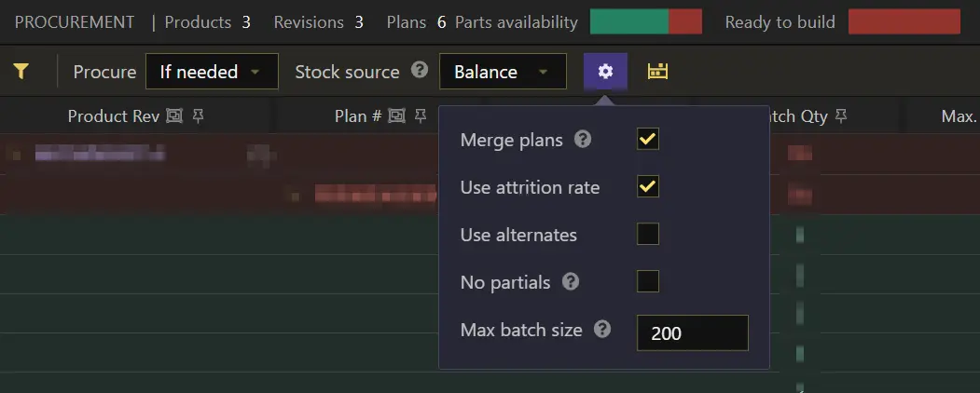Click the yellow filter funnel icon
Image resolution: width=980 pixels, height=393 pixels.
19,71
